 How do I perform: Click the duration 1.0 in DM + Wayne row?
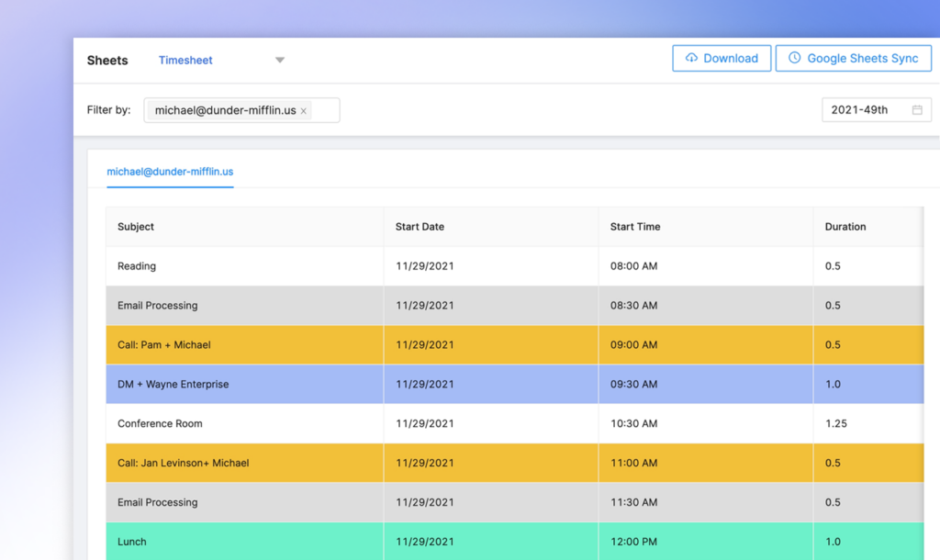pos(833,385)
